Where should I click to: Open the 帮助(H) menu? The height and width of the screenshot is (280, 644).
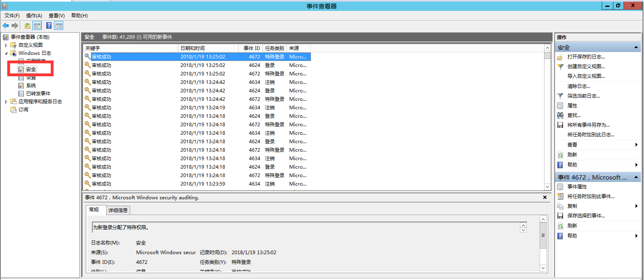[79, 16]
